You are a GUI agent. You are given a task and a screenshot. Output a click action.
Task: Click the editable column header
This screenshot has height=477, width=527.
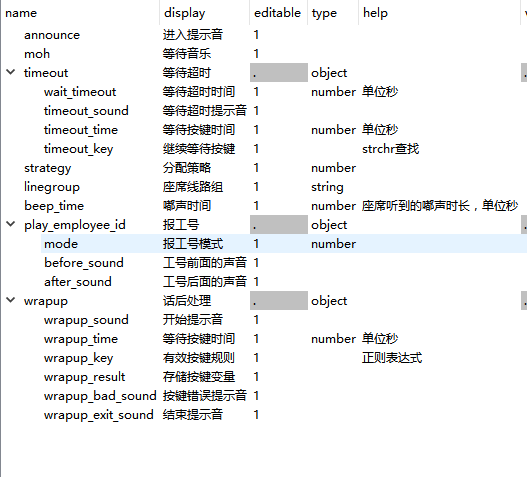(x=278, y=13)
